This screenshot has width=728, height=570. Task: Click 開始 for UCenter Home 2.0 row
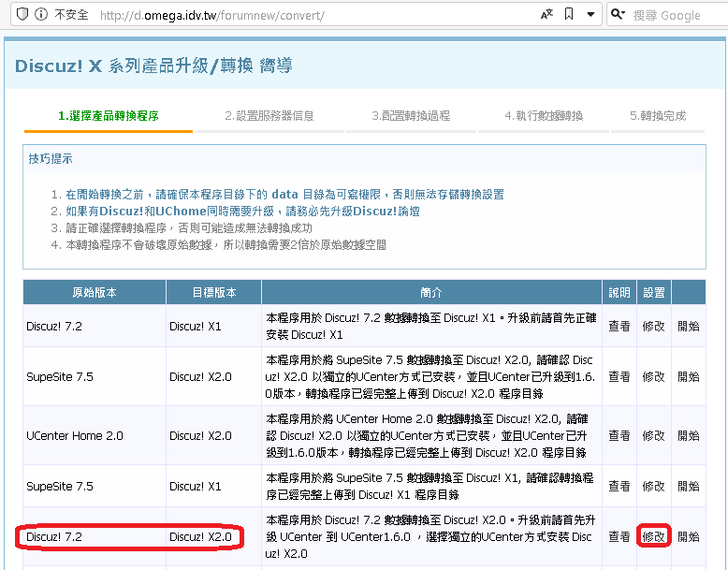[x=688, y=435]
